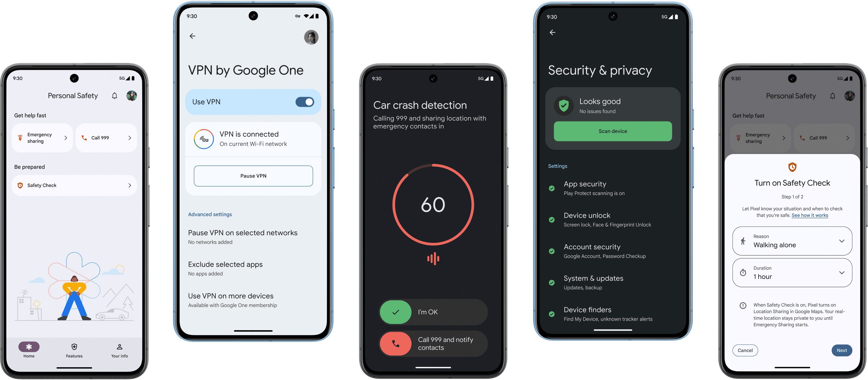Click Pause VPN button
Viewport: 868px width, 380px height.
[252, 175]
